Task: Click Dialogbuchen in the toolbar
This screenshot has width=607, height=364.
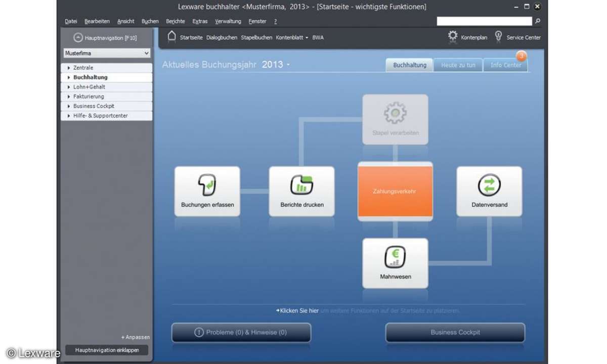Action: tap(222, 37)
